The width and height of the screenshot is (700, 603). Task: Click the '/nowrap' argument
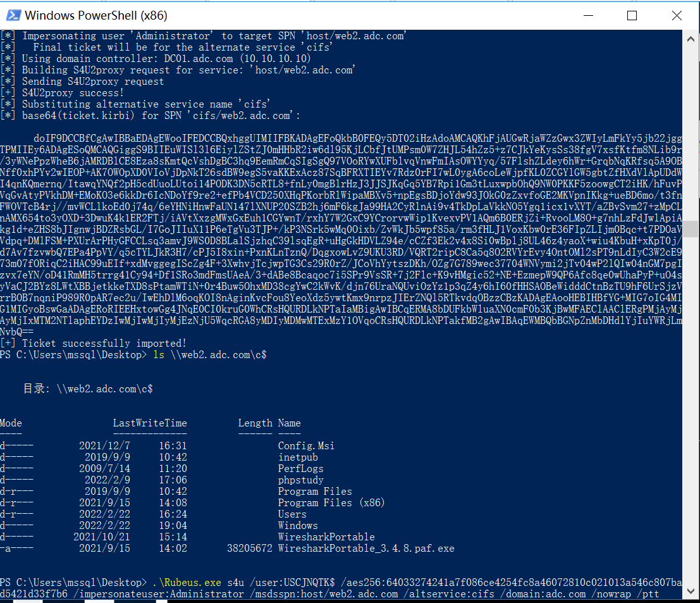click(611, 594)
